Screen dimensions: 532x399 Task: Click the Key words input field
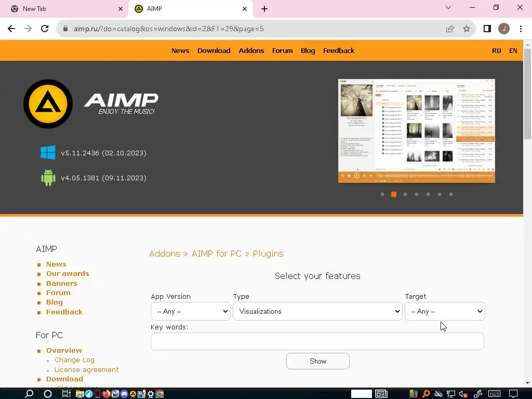(317, 341)
